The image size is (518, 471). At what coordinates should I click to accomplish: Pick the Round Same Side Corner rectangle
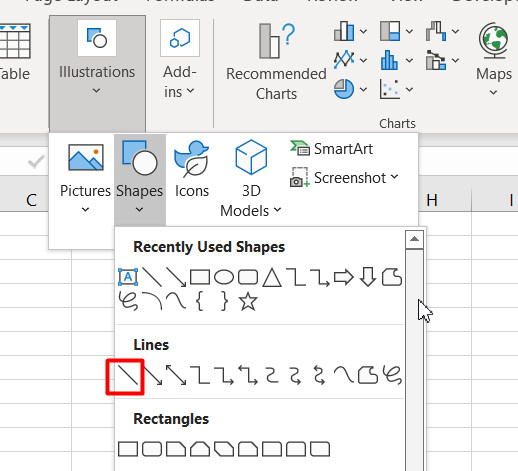296,449
